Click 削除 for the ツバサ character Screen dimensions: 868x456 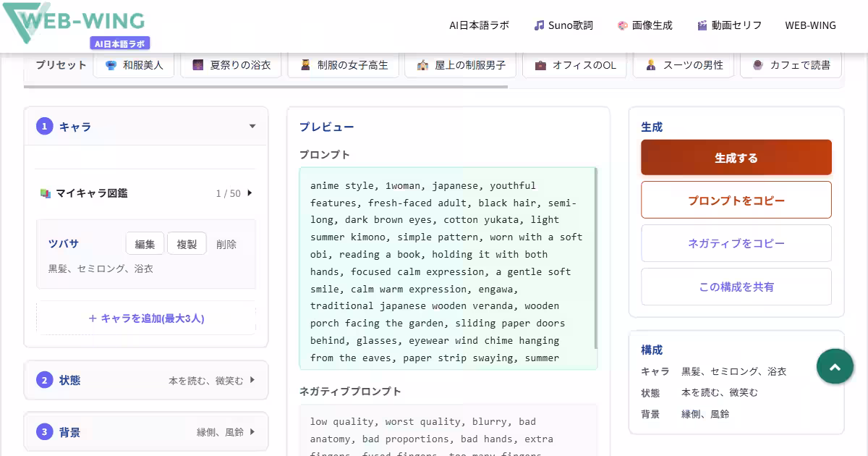pyautogui.click(x=226, y=244)
